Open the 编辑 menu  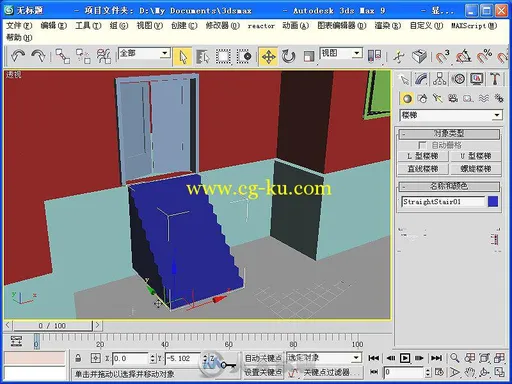(54, 26)
